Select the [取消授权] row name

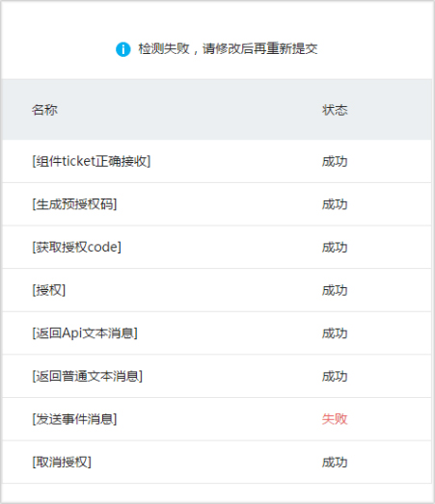(x=62, y=463)
